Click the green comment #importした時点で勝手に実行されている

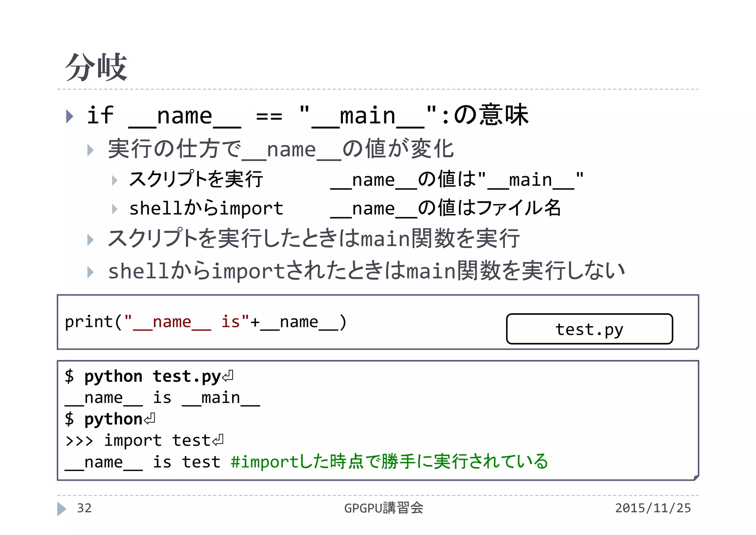click(x=389, y=461)
